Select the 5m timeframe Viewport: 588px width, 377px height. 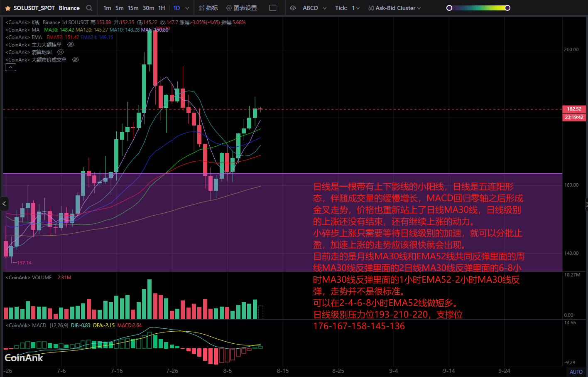coord(120,8)
